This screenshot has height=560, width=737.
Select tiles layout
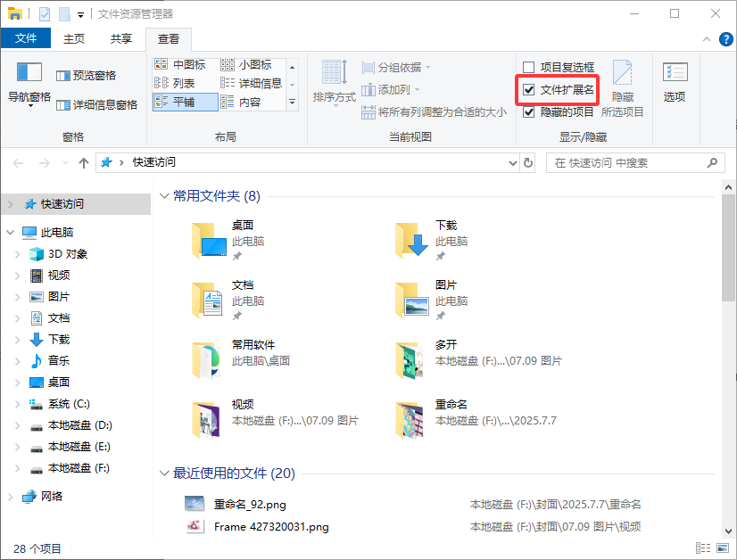(x=186, y=102)
